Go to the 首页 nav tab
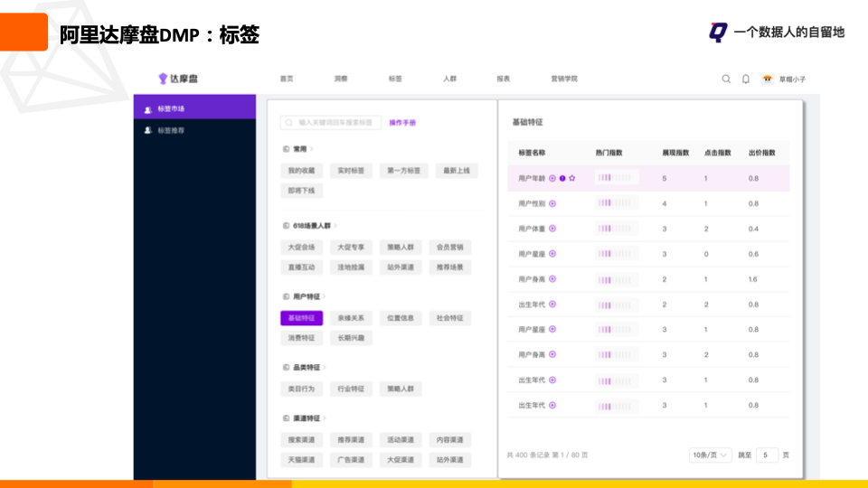This screenshot has width=868, height=488. (287, 79)
